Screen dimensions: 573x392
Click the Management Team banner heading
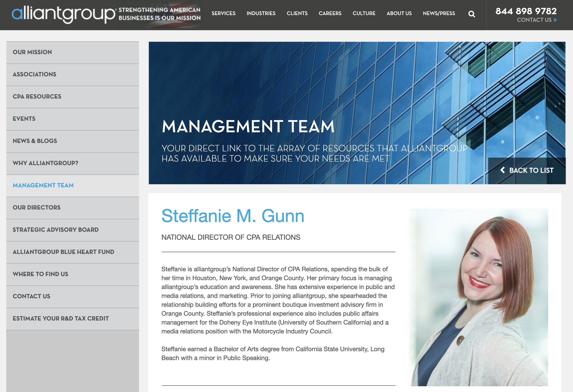pos(248,126)
